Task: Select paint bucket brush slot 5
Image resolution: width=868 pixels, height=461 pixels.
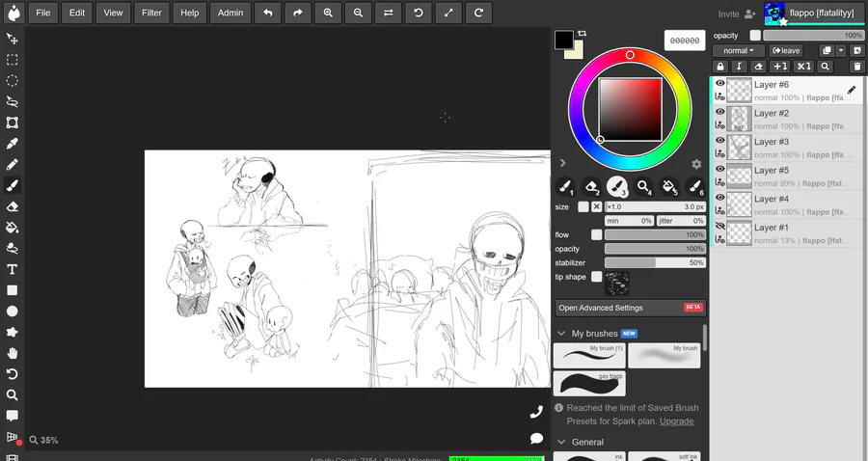Action: pyautogui.click(x=668, y=187)
